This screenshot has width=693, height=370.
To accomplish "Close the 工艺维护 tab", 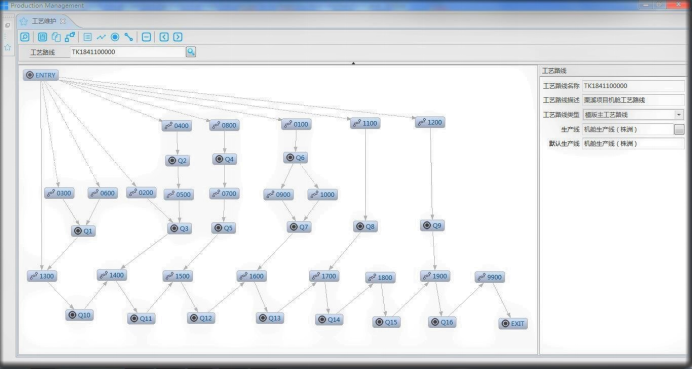I will 63,21.
